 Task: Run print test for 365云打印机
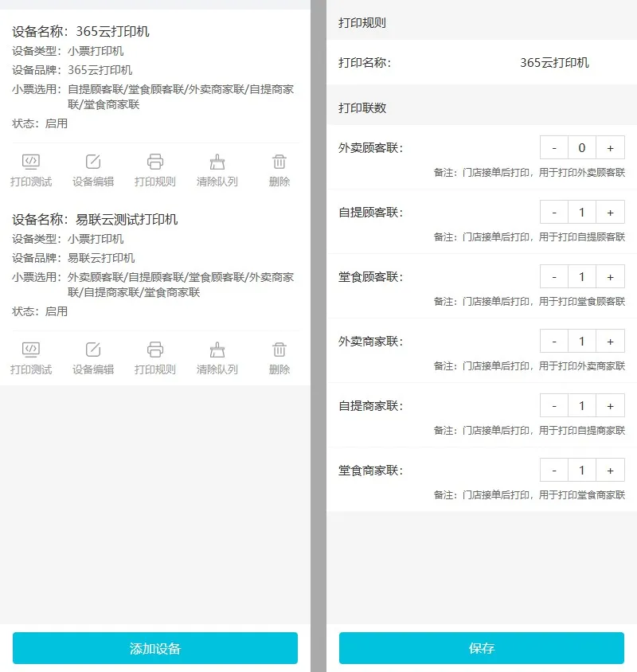[31, 170]
